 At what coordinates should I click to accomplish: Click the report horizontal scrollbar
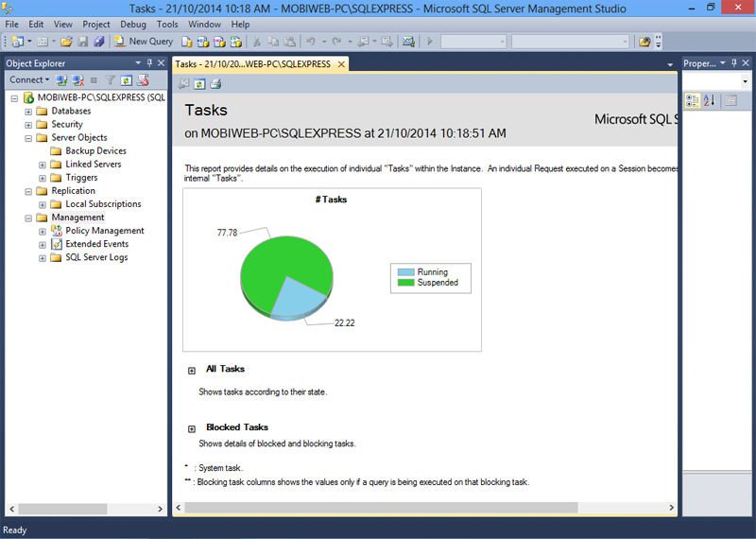[381, 508]
